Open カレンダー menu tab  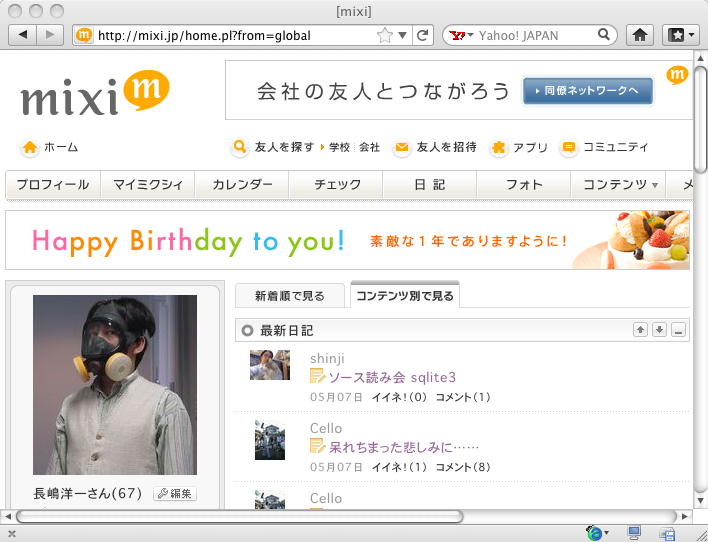242,185
